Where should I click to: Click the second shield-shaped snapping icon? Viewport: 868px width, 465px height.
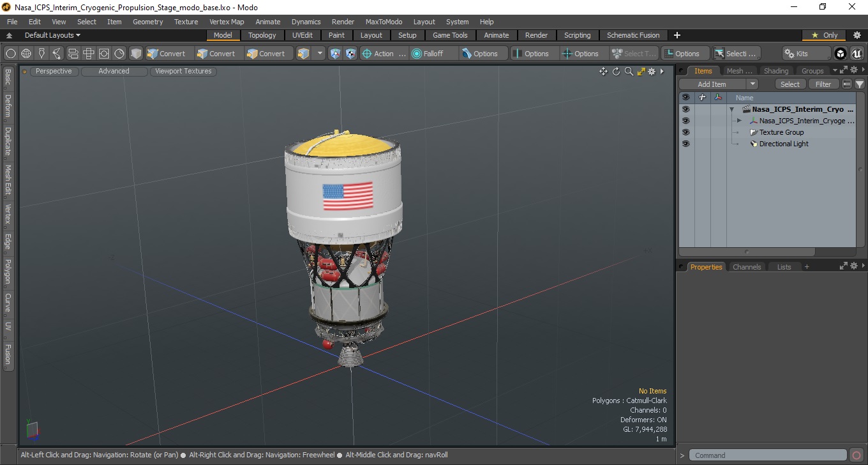click(350, 54)
